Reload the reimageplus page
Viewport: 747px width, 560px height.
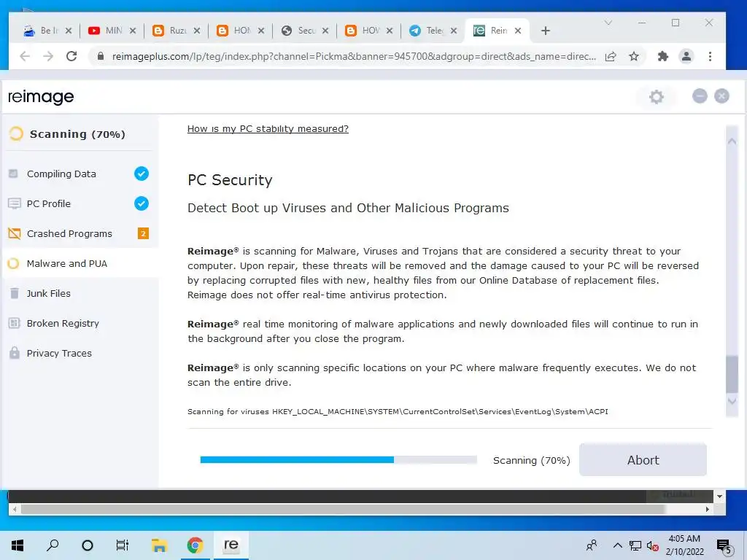(x=71, y=56)
